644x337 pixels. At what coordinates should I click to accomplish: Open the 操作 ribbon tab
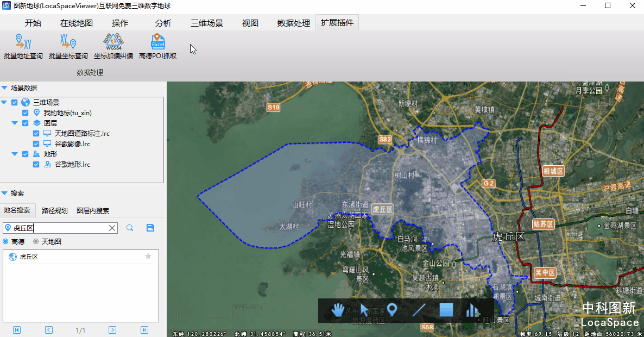[120, 23]
